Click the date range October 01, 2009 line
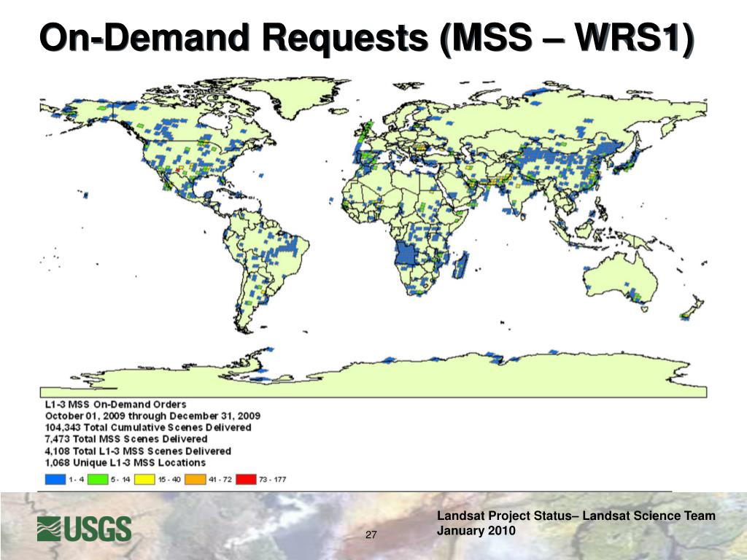The height and width of the screenshot is (560, 747). click(152, 416)
